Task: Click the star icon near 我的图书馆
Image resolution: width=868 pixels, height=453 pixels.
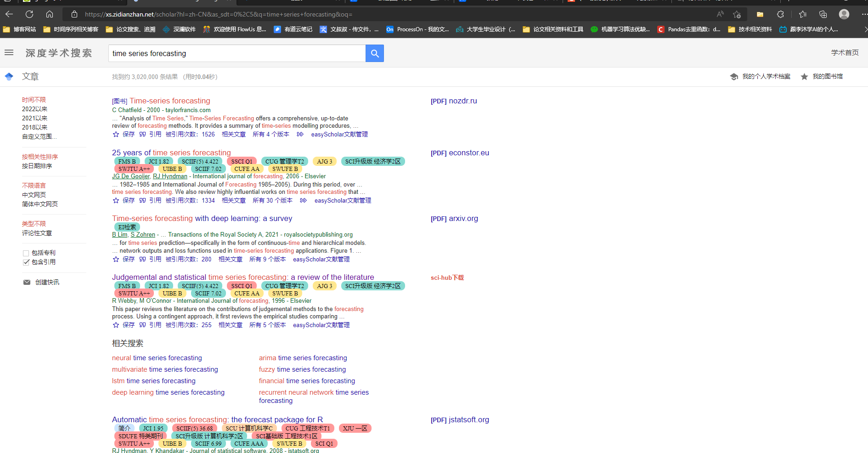Action: (x=804, y=77)
